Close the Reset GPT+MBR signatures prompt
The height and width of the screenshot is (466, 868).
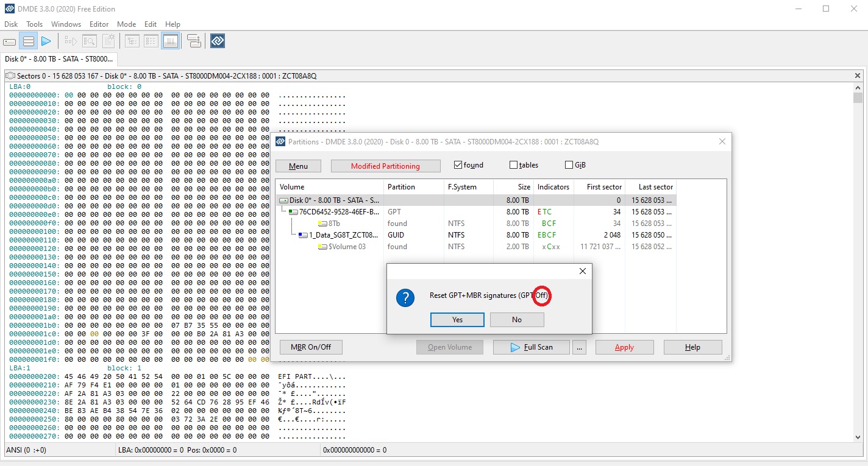[x=582, y=271]
